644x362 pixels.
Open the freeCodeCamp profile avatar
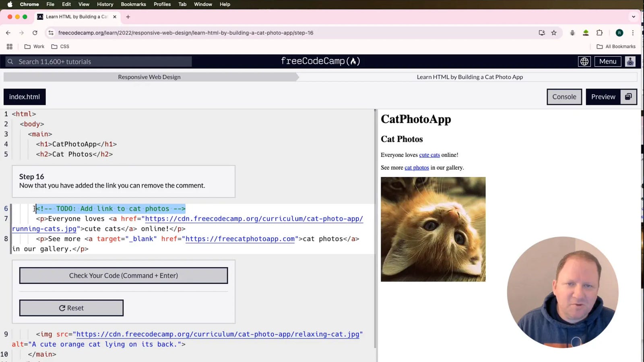click(x=630, y=62)
